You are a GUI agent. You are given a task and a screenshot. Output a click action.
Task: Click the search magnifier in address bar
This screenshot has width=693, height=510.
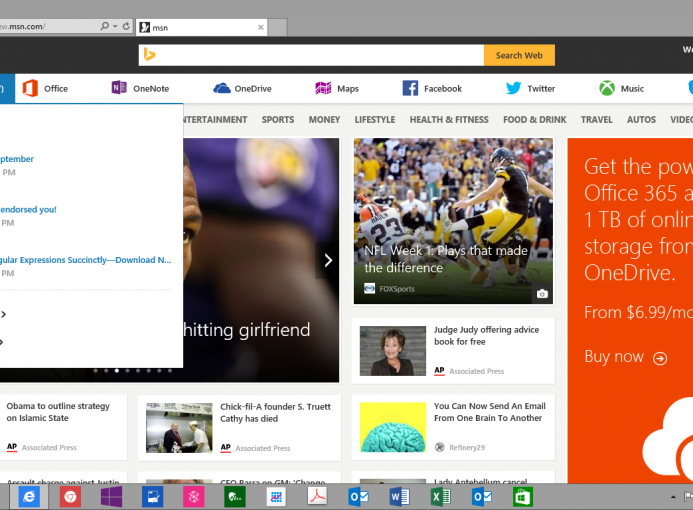click(104, 26)
